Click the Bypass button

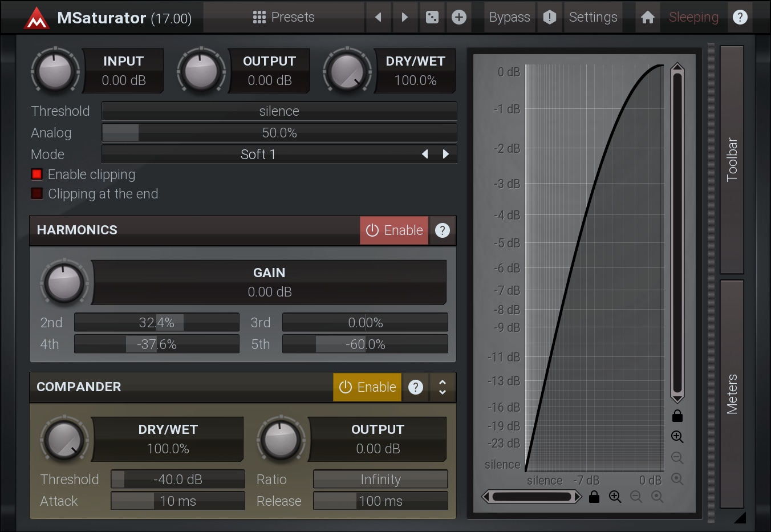tap(509, 17)
